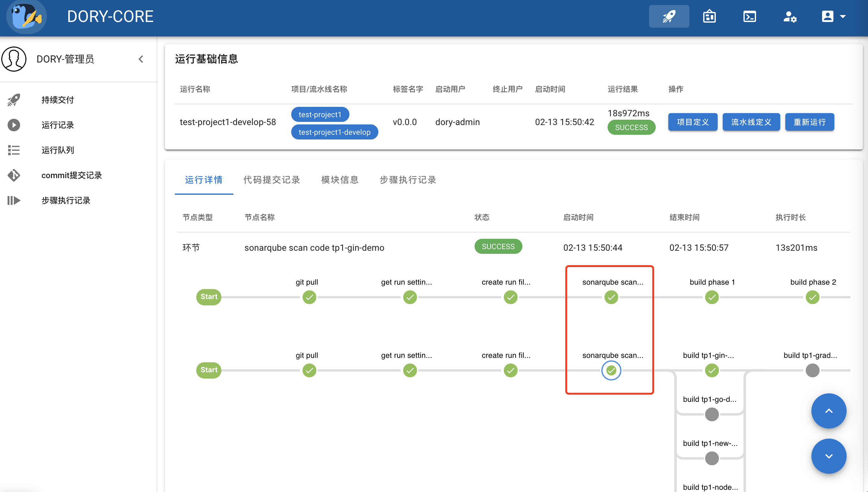Viewport: 868px width, 492px height.
Task: Open the 模块信息 tab
Action: [339, 180]
